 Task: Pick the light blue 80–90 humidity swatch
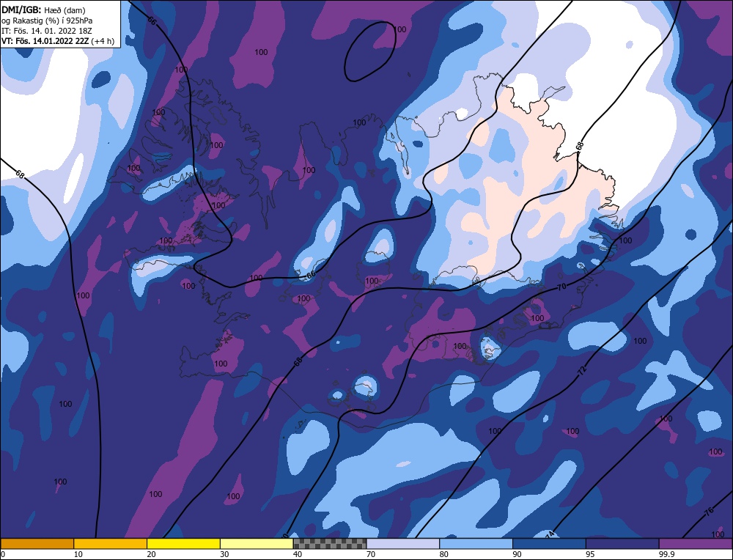click(x=476, y=543)
